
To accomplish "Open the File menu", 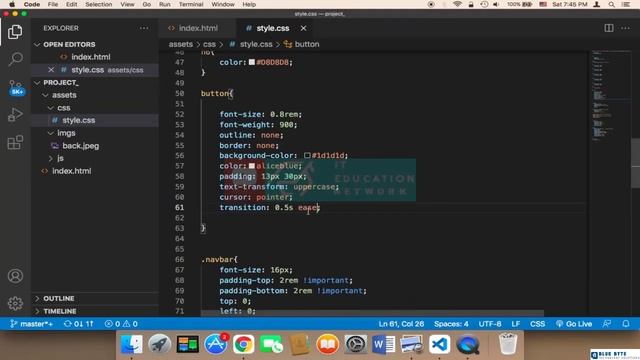I will pyautogui.click(x=53, y=4).
